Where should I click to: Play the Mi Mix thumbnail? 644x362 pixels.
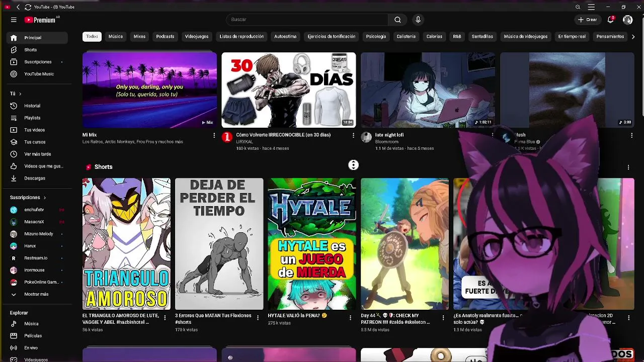pos(149,90)
